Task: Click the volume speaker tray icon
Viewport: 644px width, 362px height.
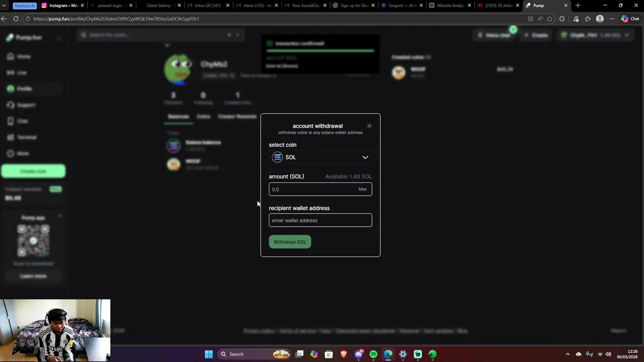Action: [x=608, y=354]
